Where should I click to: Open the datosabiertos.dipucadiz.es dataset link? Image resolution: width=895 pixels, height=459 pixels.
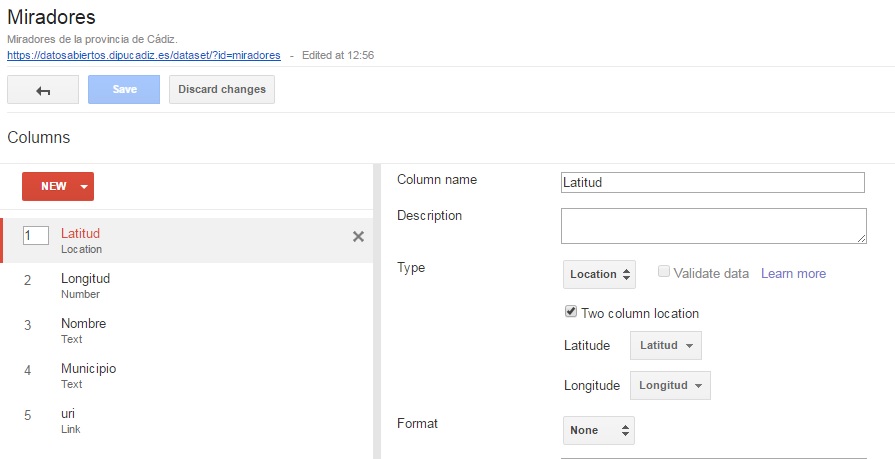click(144, 55)
